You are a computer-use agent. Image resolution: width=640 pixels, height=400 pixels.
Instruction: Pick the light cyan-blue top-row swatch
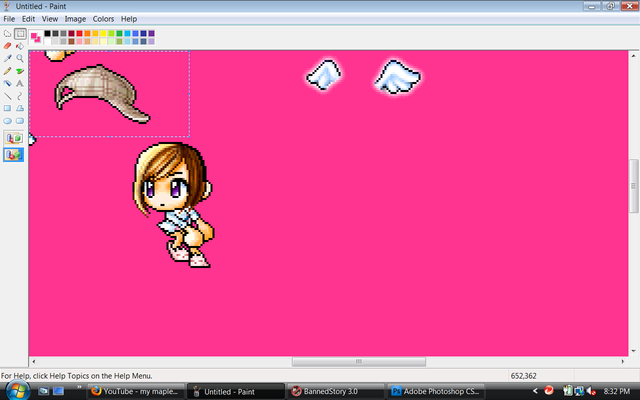tap(127, 33)
